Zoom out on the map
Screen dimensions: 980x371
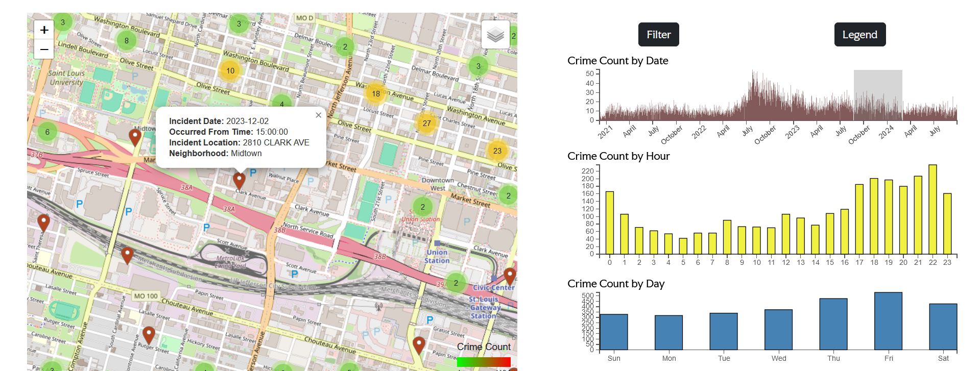pyautogui.click(x=44, y=50)
